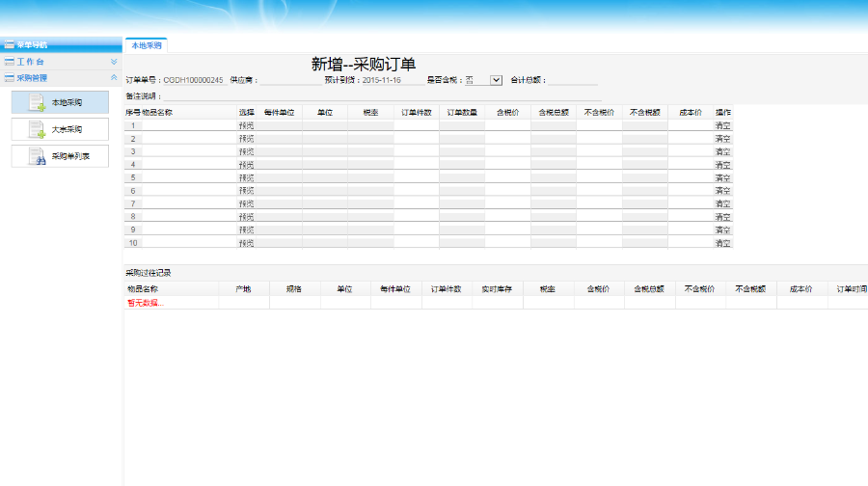Click the icon beside 工作台 panel title
Viewport: 868px width, 486px height.
click(9, 62)
